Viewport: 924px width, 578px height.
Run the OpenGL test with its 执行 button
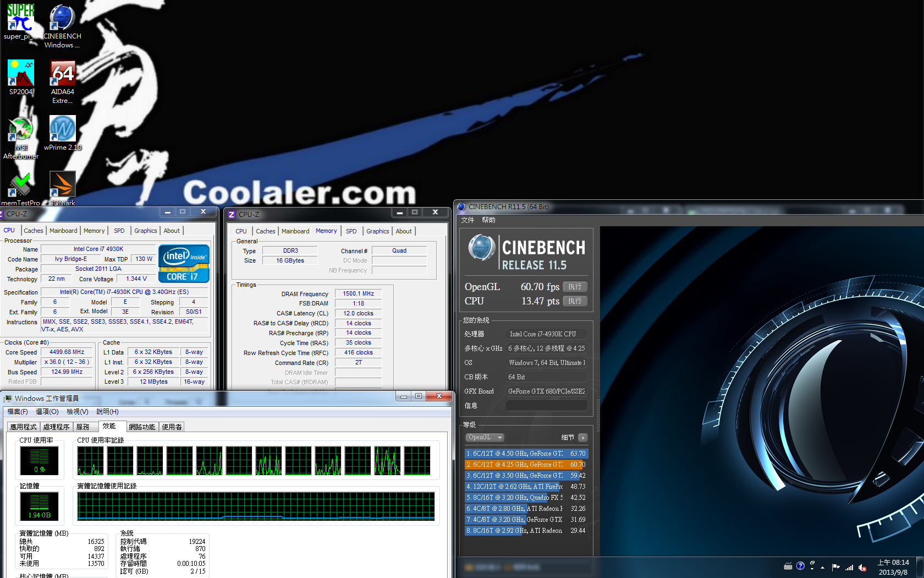pos(575,287)
